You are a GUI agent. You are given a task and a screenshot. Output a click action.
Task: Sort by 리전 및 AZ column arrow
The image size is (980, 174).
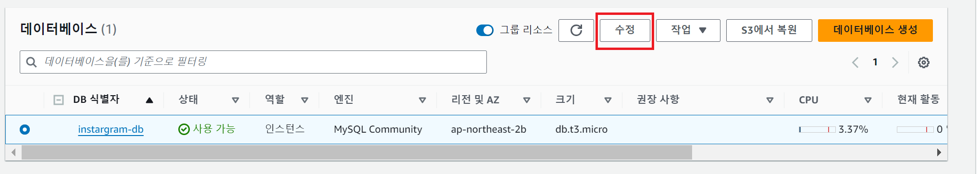(x=527, y=100)
